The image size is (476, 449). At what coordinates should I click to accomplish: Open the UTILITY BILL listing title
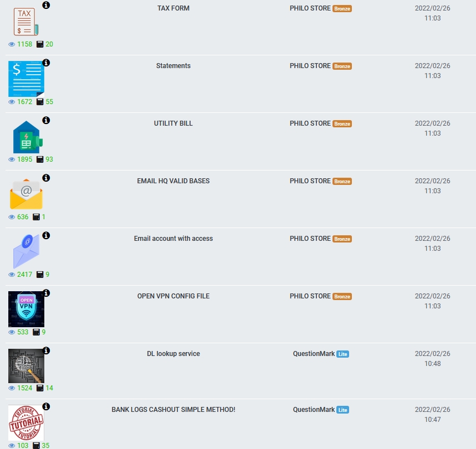click(173, 123)
